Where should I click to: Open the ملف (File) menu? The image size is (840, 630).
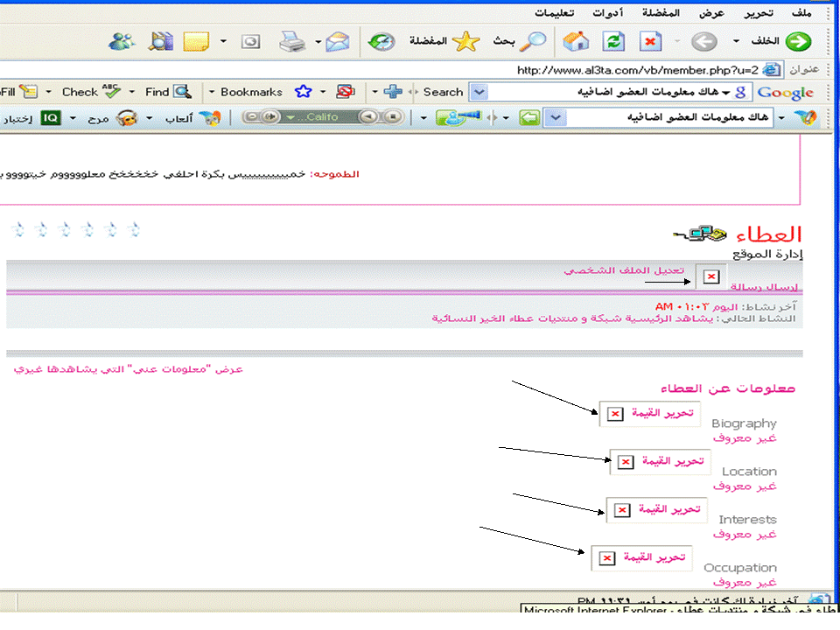(801, 13)
